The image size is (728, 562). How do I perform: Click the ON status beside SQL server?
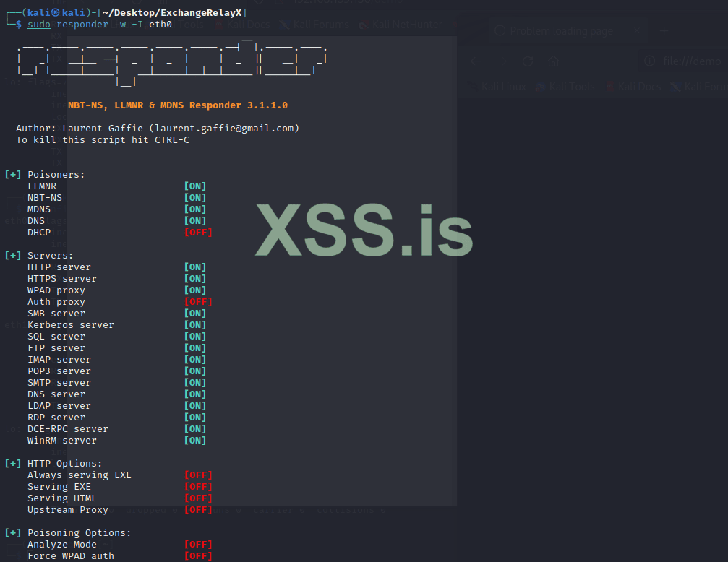pyautogui.click(x=195, y=337)
